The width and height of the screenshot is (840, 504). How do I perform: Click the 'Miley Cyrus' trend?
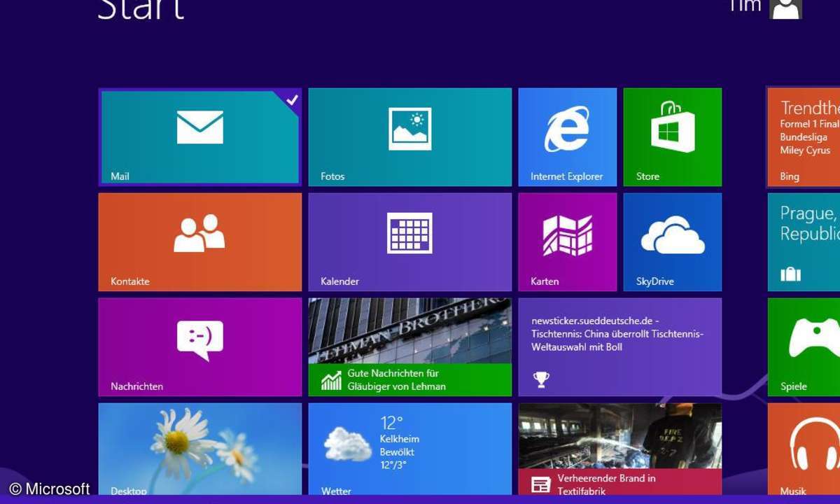click(806, 150)
